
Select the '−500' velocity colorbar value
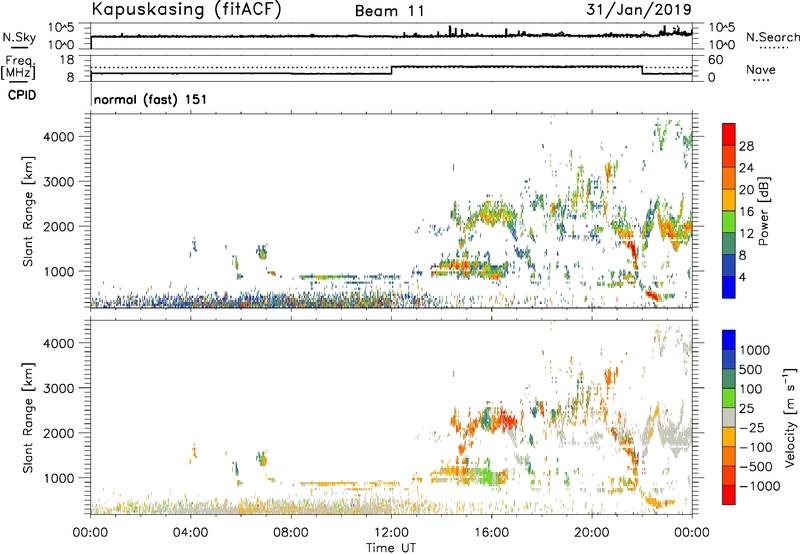[x=757, y=466]
